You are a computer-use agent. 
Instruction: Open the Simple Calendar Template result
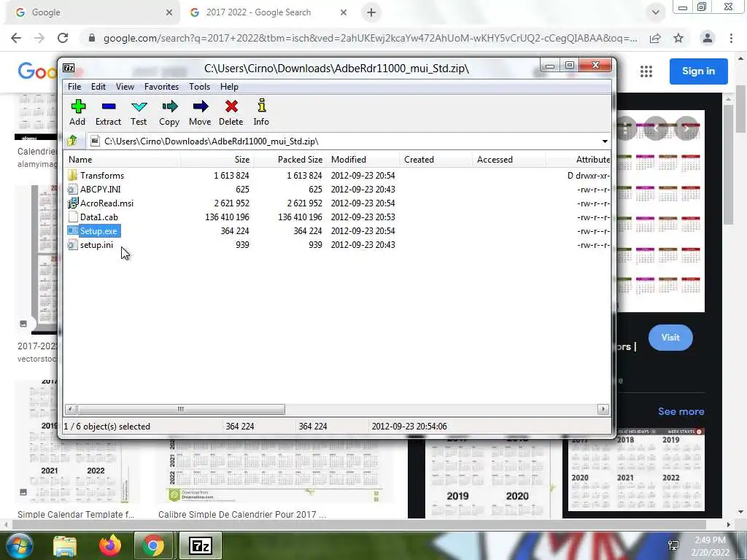click(76, 514)
